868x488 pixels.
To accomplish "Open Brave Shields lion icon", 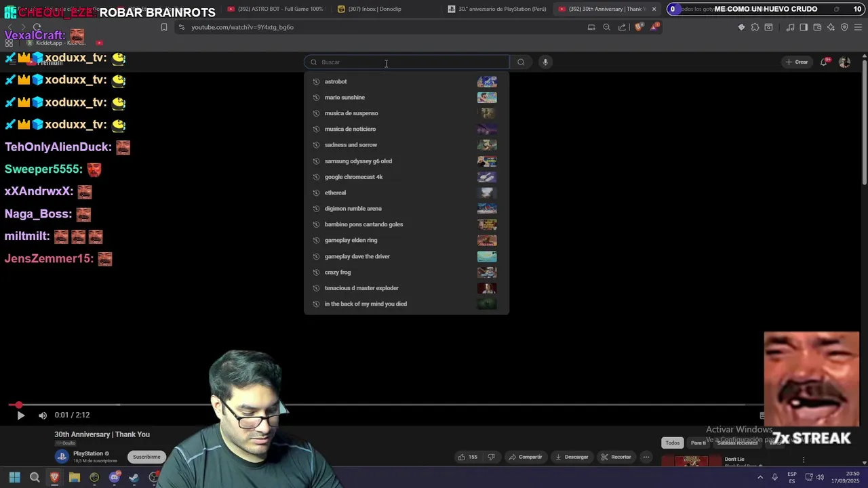I will click(x=639, y=27).
